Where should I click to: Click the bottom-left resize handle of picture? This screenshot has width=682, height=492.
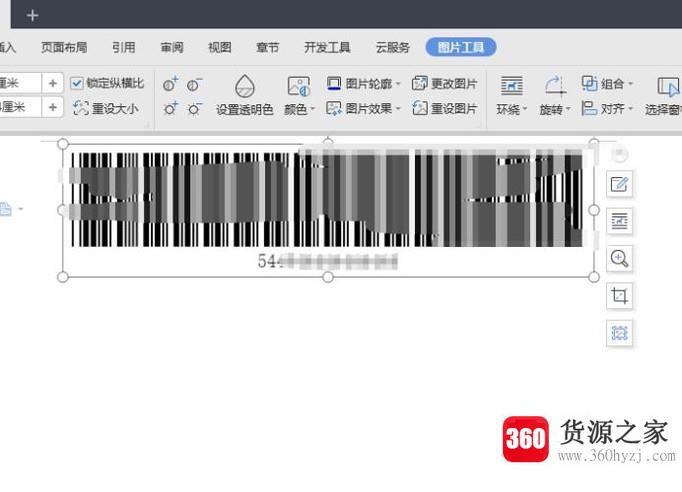point(63,277)
